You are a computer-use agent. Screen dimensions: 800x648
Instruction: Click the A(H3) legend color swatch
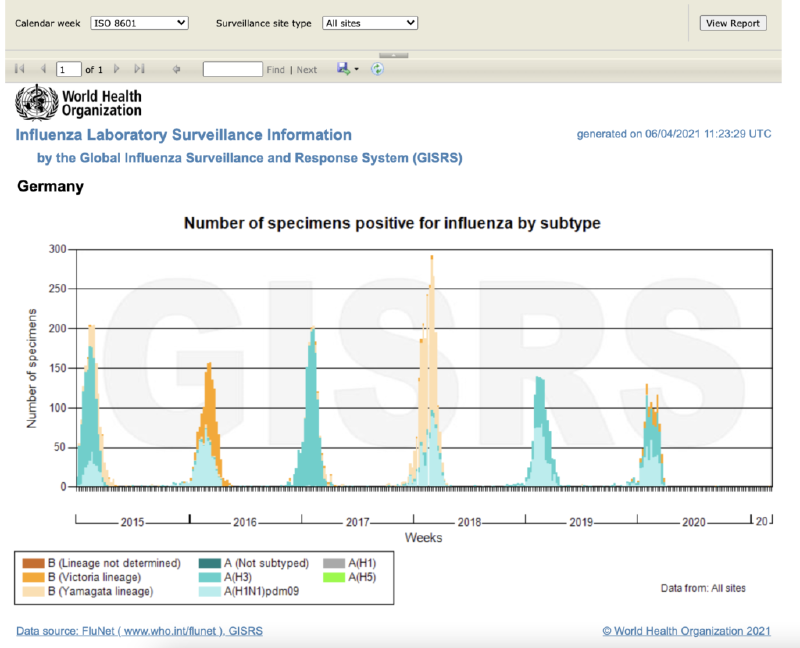(x=210, y=577)
